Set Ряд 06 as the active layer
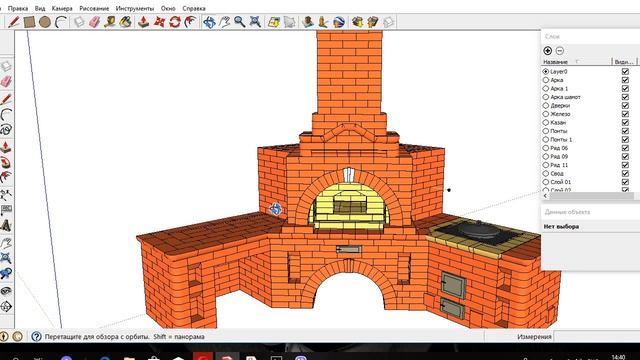This screenshot has width=640, height=360. point(546,148)
